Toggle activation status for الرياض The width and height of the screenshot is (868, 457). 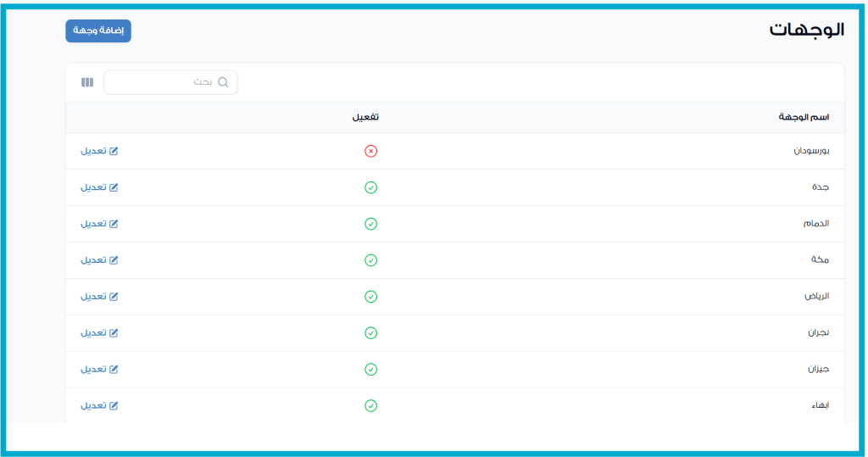[x=370, y=297]
